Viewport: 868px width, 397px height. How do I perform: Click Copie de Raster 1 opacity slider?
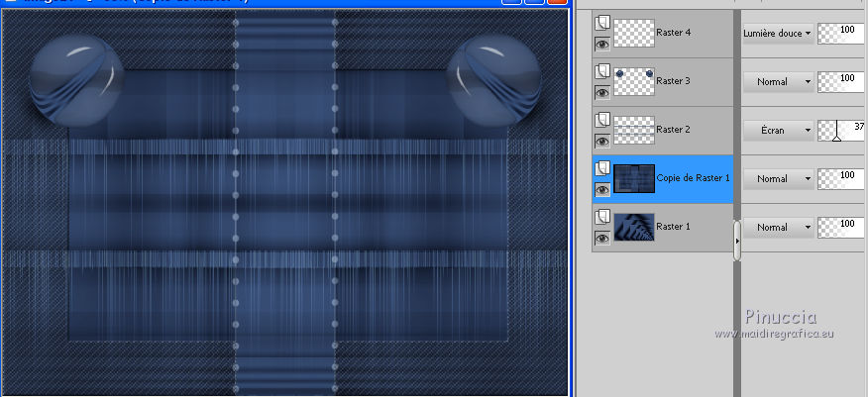tap(842, 178)
